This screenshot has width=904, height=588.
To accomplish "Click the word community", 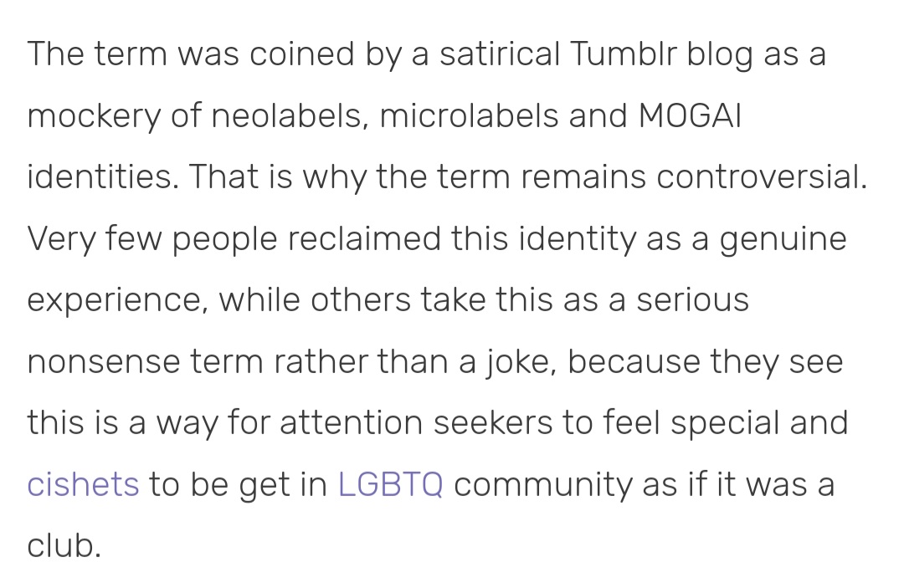I will pyautogui.click(x=542, y=485).
